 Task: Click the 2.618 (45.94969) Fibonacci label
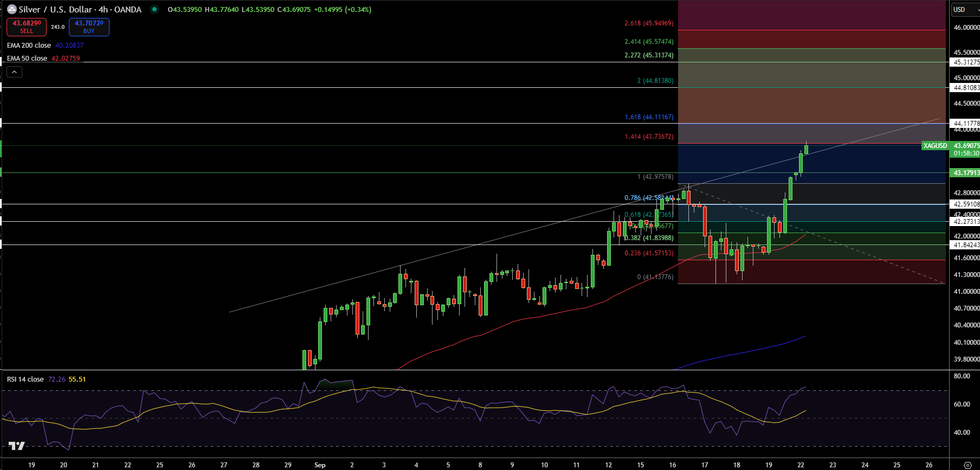[649, 23]
